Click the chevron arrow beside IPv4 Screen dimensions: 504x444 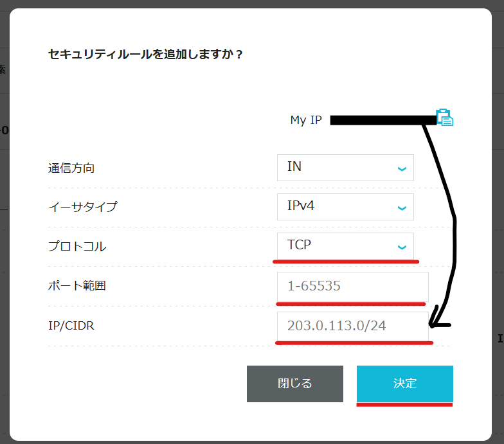(402, 208)
